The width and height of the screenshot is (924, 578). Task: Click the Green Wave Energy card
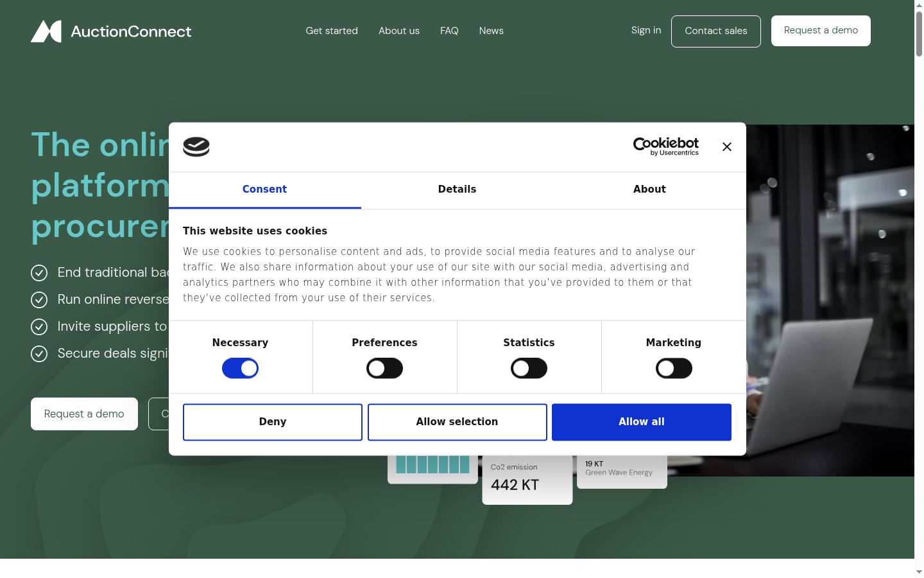(x=622, y=472)
